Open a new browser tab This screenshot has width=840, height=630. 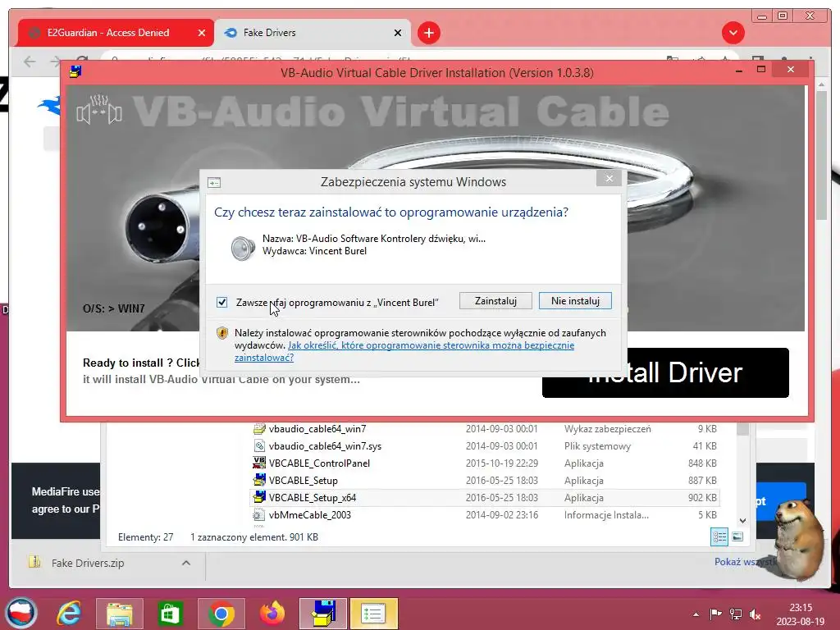[428, 33]
